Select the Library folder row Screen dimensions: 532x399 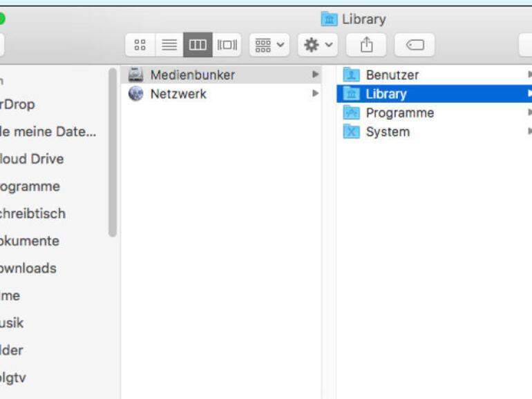pos(435,94)
